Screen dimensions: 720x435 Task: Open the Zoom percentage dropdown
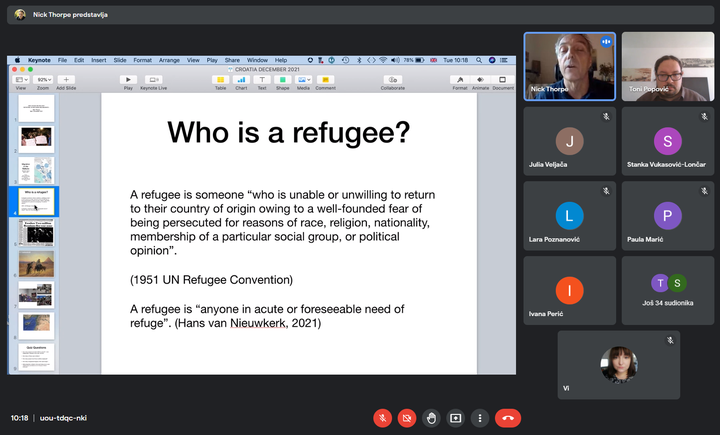point(43,79)
